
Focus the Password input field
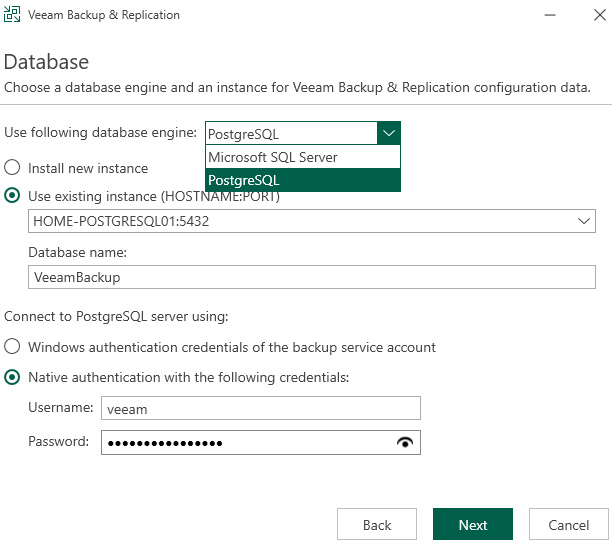[261, 443]
